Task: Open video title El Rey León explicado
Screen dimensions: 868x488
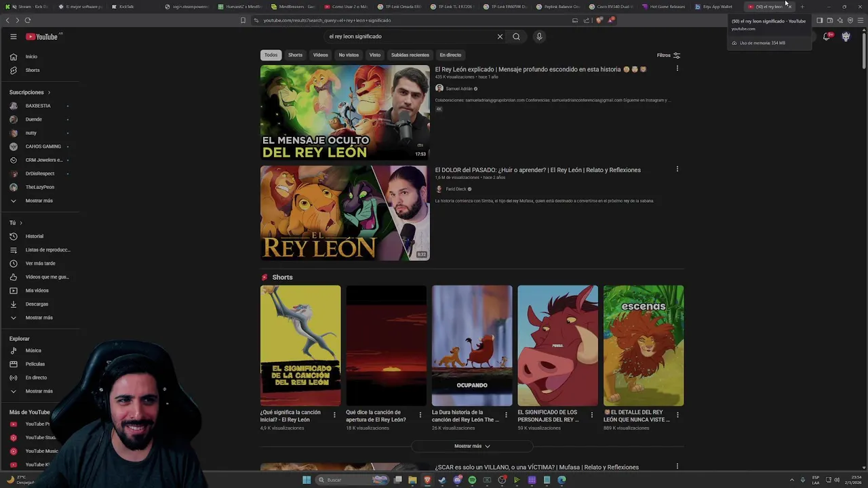Action: (x=540, y=69)
